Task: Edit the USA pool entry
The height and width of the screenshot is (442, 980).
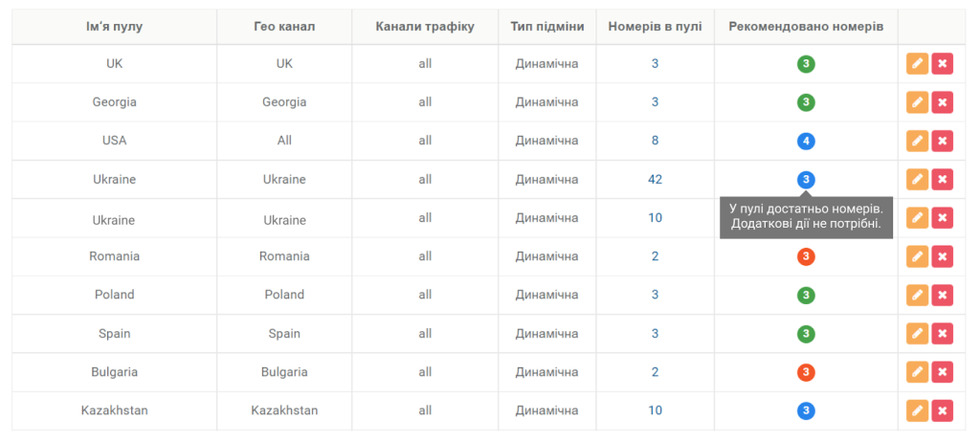Action: 917,142
